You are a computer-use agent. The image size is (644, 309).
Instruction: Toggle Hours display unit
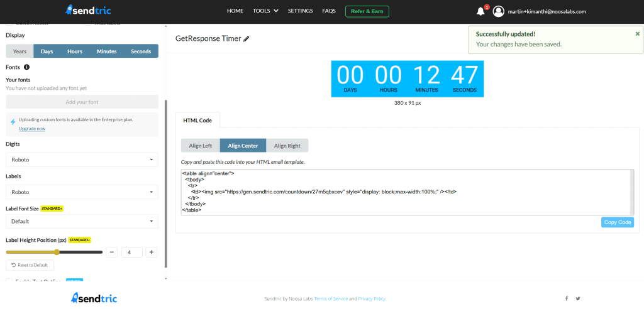pos(75,51)
